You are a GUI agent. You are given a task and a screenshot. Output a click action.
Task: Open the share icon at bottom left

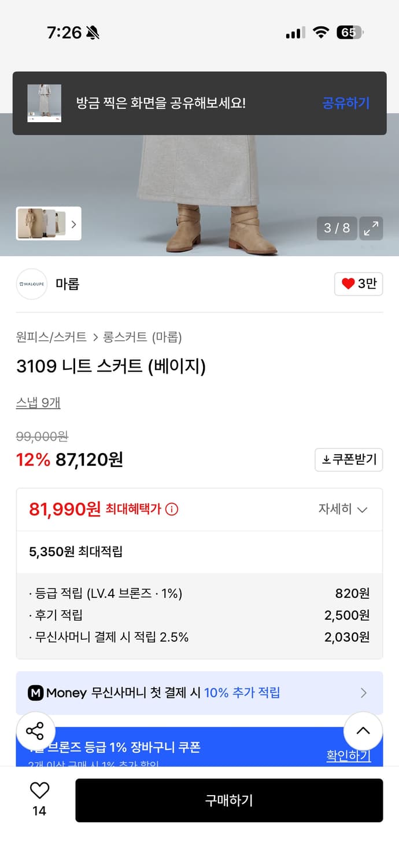[x=36, y=731]
